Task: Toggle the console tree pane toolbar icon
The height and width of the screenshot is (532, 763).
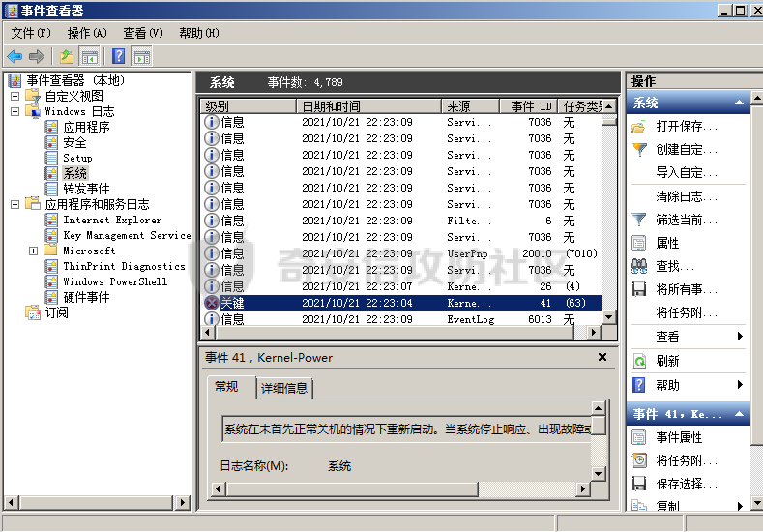Action: pos(90,56)
